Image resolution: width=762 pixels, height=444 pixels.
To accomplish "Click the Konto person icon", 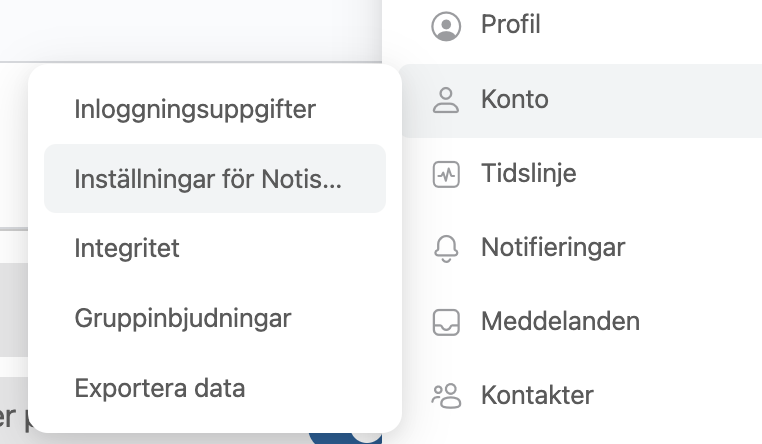I will [x=446, y=101].
